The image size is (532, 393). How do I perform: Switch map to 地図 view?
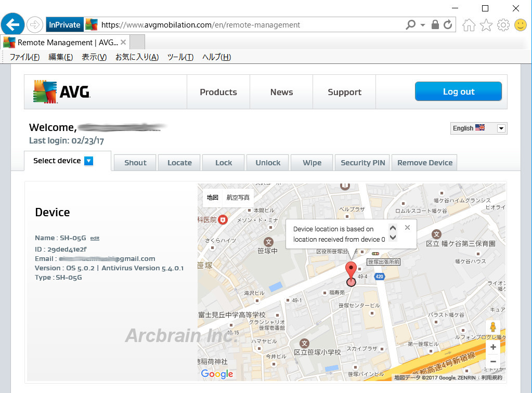212,198
